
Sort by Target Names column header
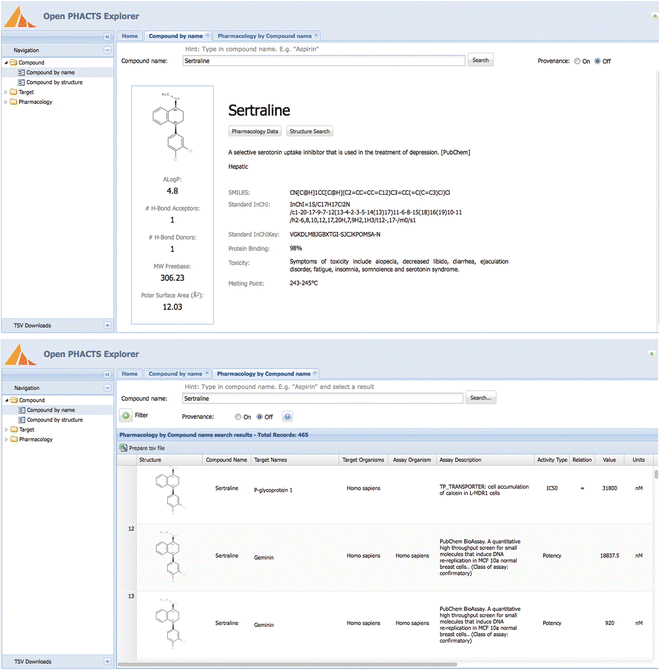click(x=295, y=460)
